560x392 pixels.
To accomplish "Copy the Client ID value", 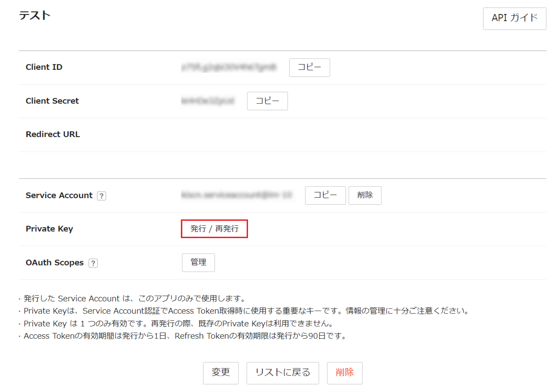I will (309, 67).
